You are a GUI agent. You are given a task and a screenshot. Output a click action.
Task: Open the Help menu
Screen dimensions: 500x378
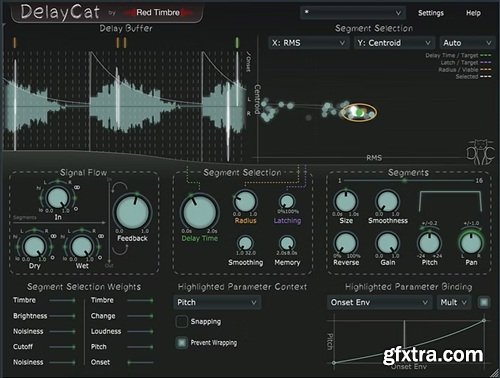coord(473,13)
